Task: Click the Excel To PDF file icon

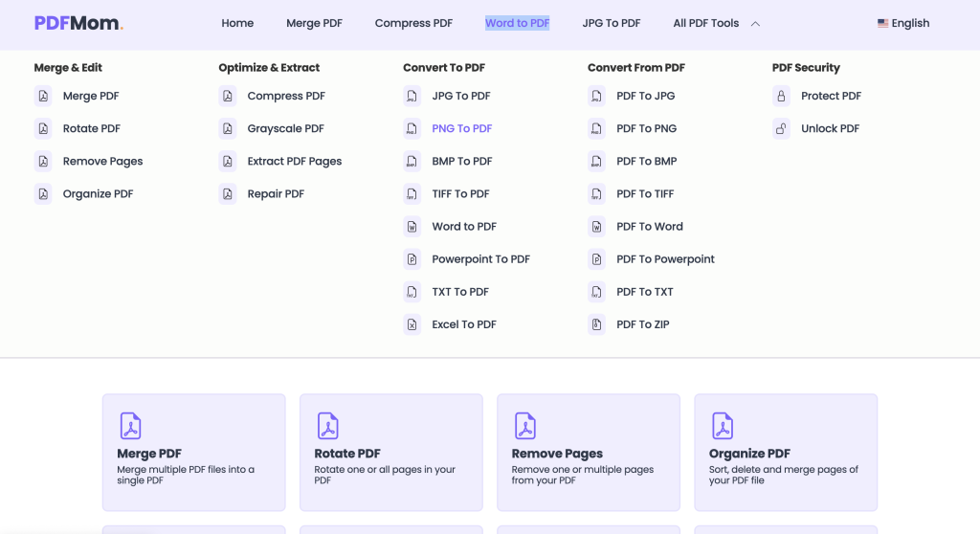Action: 412,324
